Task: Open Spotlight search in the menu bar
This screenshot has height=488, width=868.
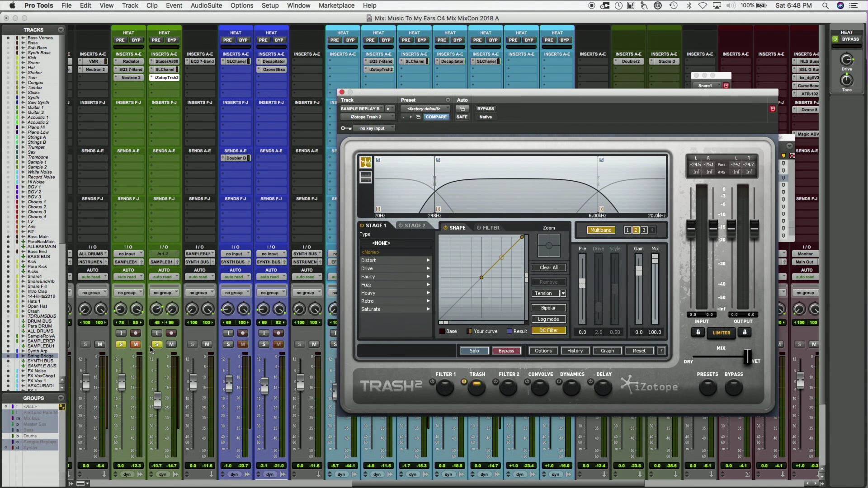Action: 825,5
